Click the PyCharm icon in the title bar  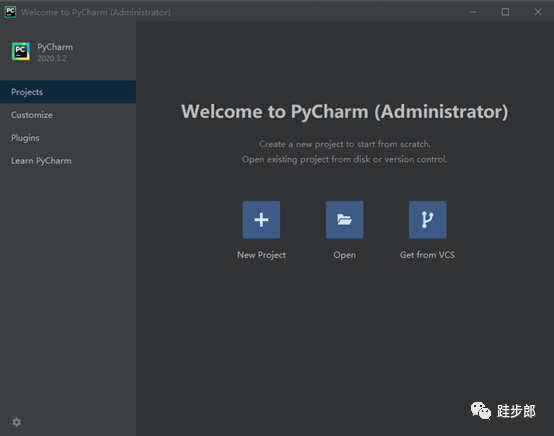(x=10, y=12)
